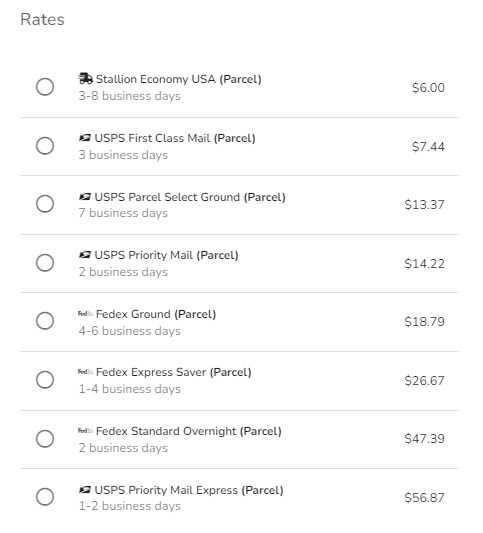Click the FedEx logo beside Standard Overnight
Image resolution: width=483 pixels, height=533 pixels.
pyautogui.click(x=85, y=431)
